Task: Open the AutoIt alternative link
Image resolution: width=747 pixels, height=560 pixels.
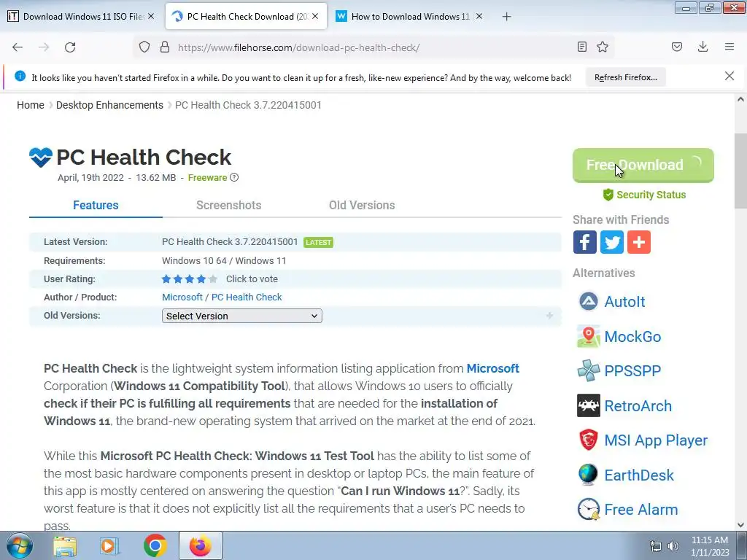Action: point(624,301)
